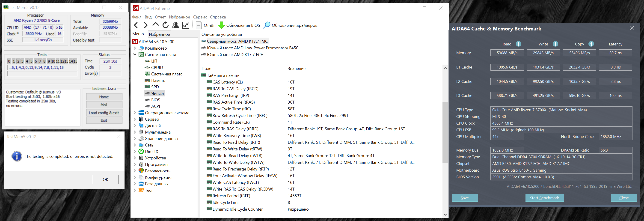The width and height of the screenshot is (644, 221).
Task: Click the info icon next to Write
Action: coord(555,44)
